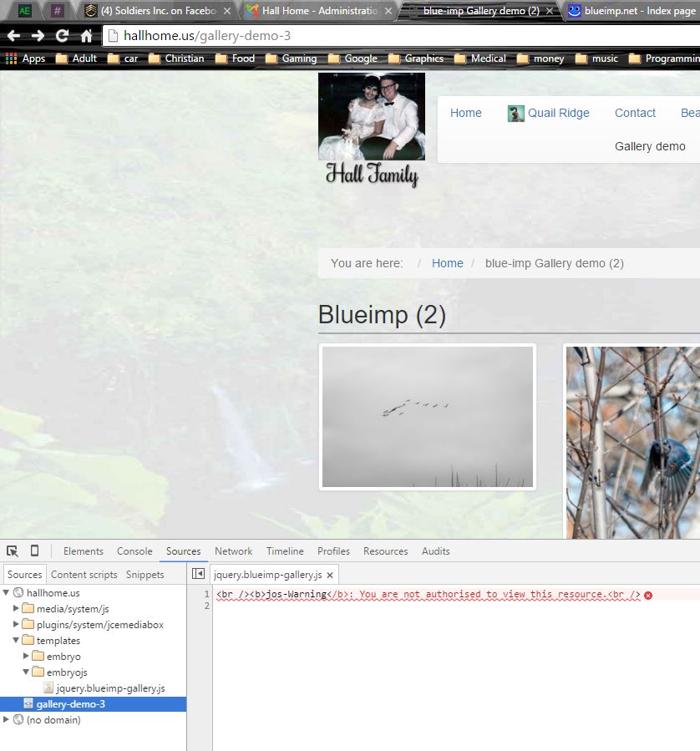Open the Christian bookmarks folder

tap(176, 58)
